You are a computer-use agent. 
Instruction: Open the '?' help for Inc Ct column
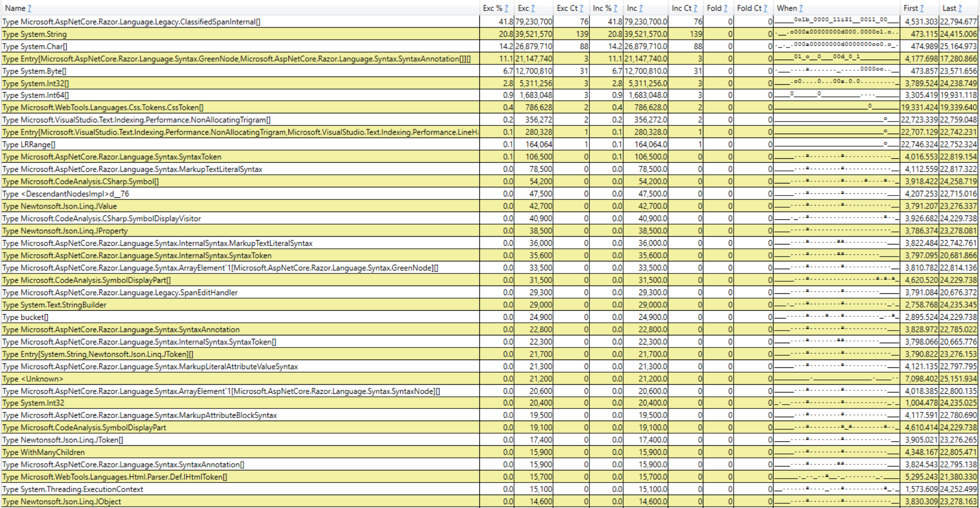[695, 8]
